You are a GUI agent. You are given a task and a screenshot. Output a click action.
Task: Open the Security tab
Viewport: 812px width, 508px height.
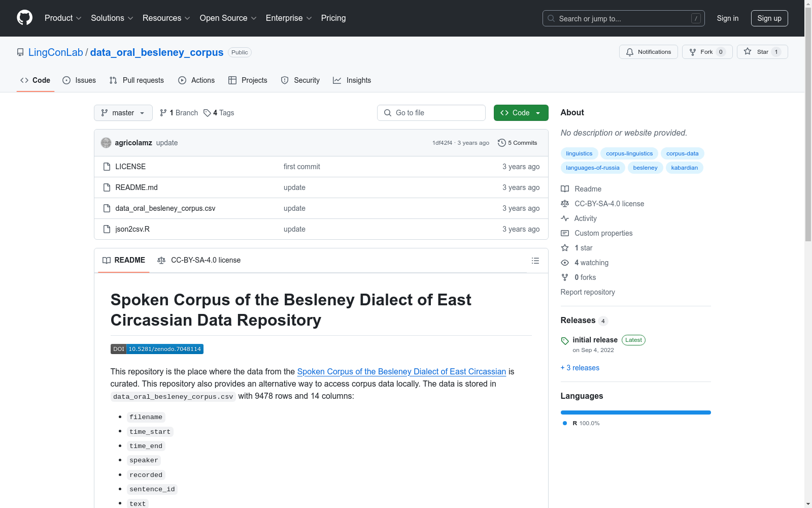click(300, 80)
